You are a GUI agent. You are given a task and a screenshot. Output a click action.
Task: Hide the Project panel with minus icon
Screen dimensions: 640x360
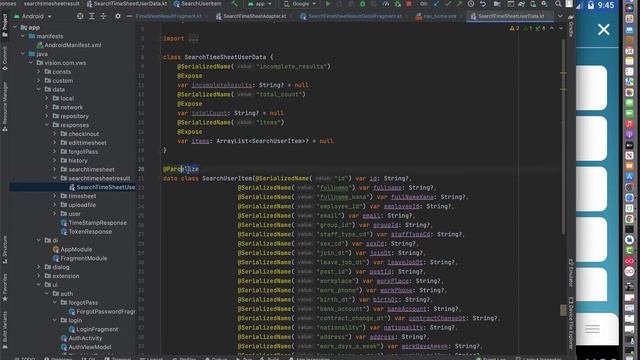[129, 16]
